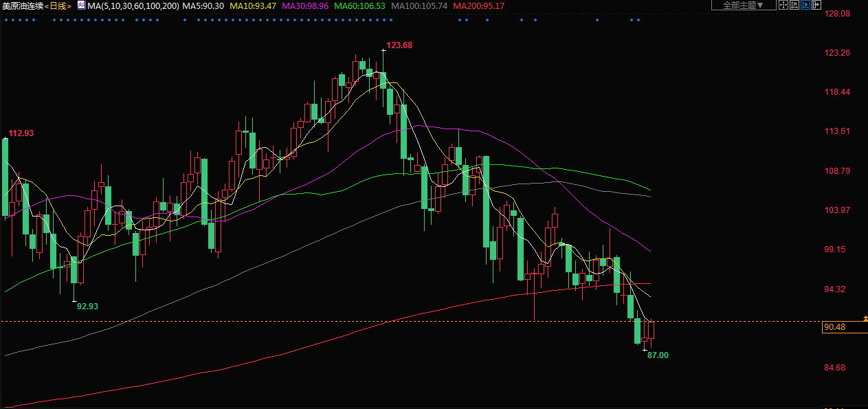Open the 全部主题 dropdown
The image size is (868, 409).
click(743, 5)
